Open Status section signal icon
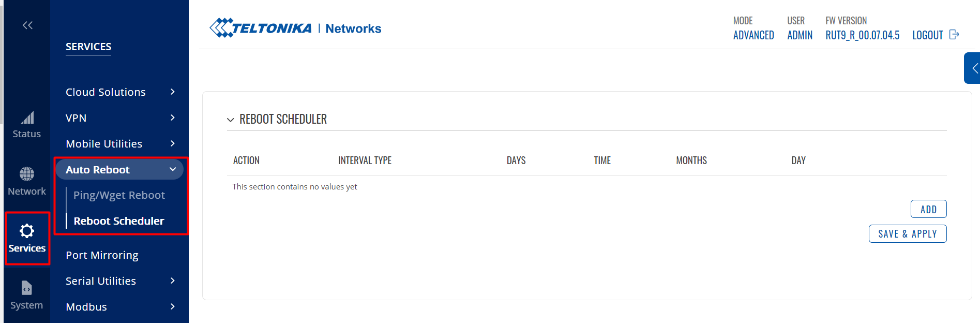Viewport: 980px width, 323px height. [x=27, y=118]
